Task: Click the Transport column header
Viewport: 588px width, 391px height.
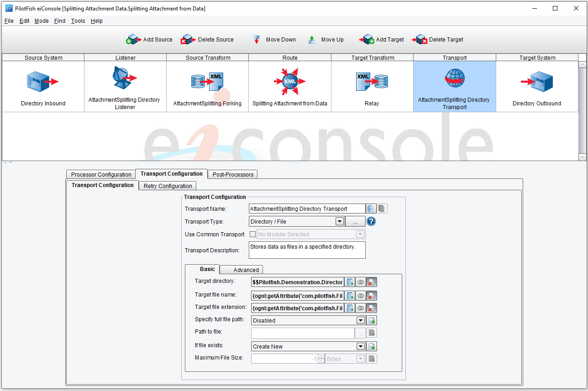Action: 455,57
